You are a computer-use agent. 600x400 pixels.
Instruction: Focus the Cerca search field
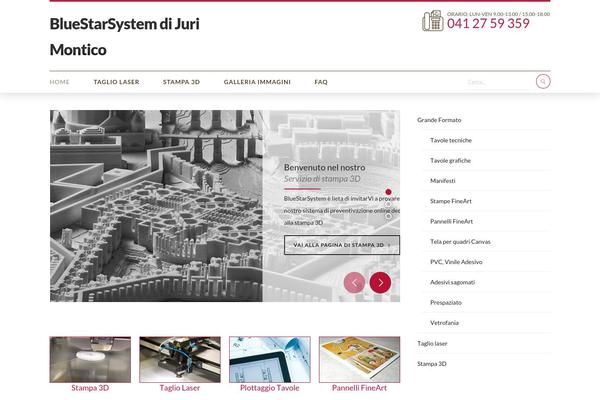(499, 82)
